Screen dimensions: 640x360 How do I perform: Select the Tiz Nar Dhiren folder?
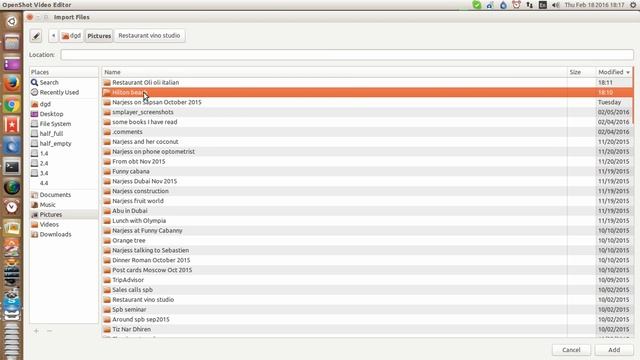(x=367, y=329)
